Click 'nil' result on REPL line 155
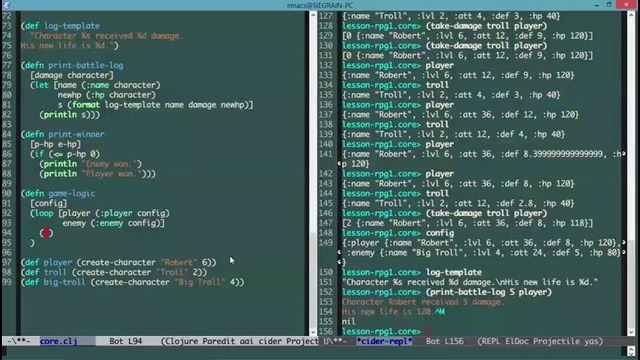Viewport: 640px width, 360px height. coord(349,322)
